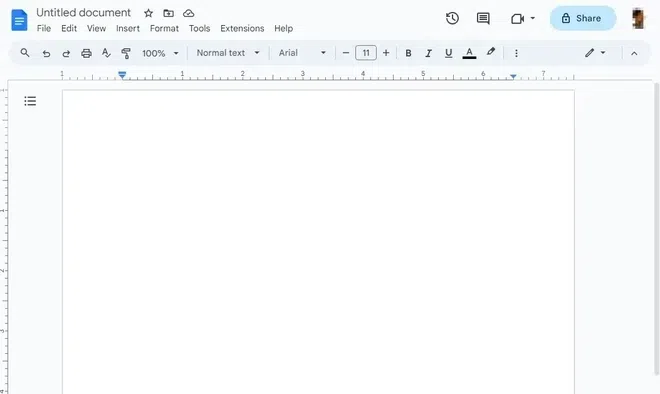Open the account profile picture
This screenshot has width=660, height=394.
point(639,19)
